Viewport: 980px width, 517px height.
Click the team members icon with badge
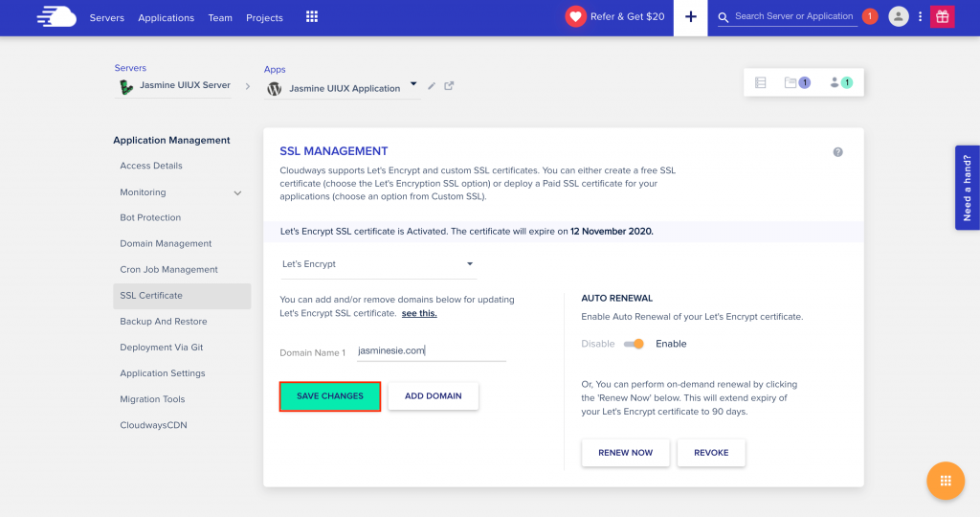pyautogui.click(x=840, y=82)
